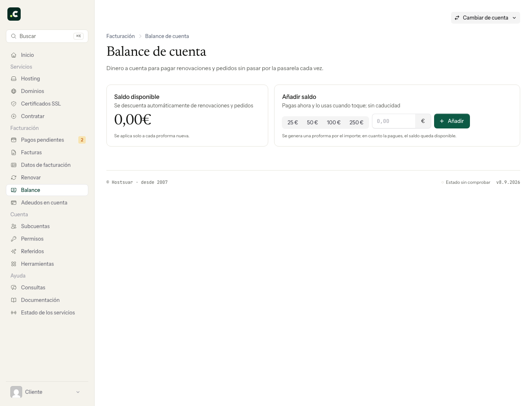
Task: Select the 25 € preset amount
Action: 293,123
